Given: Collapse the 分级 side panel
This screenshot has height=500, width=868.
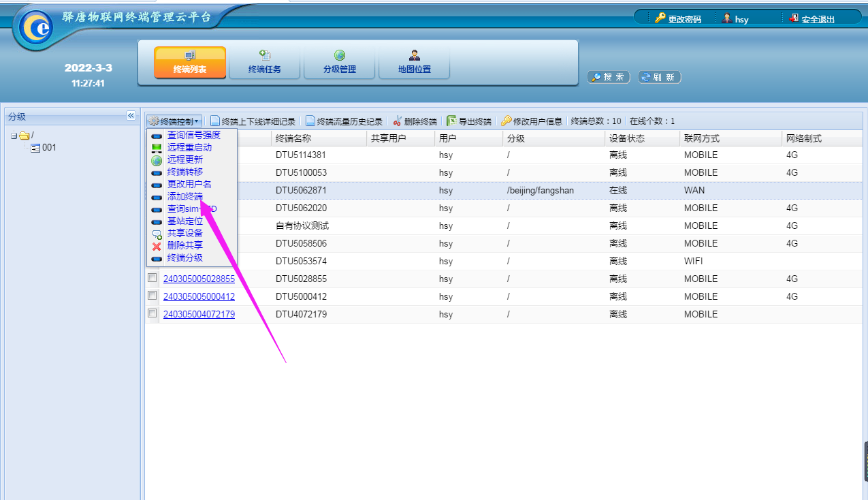Looking at the screenshot, I should (x=131, y=116).
